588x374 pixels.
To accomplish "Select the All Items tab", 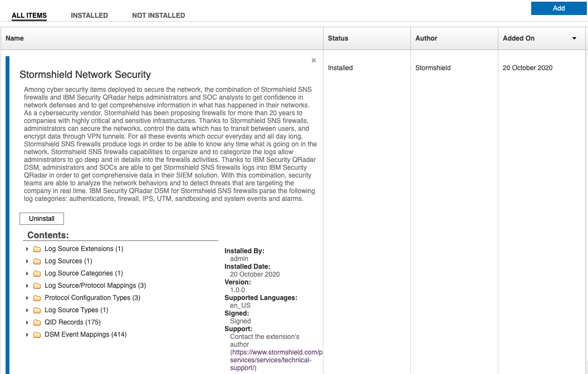I will (29, 16).
